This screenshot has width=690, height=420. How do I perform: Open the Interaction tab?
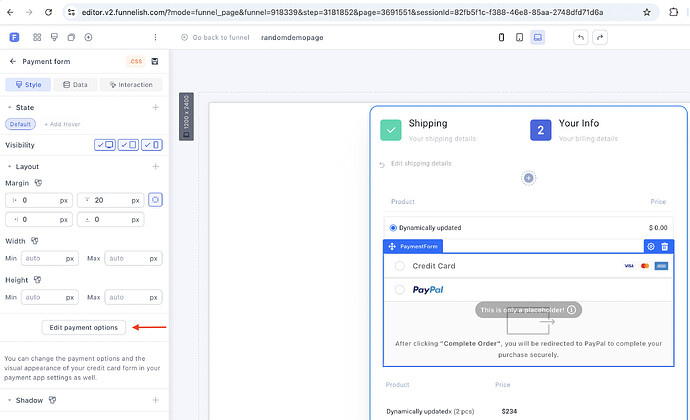[x=130, y=84]
